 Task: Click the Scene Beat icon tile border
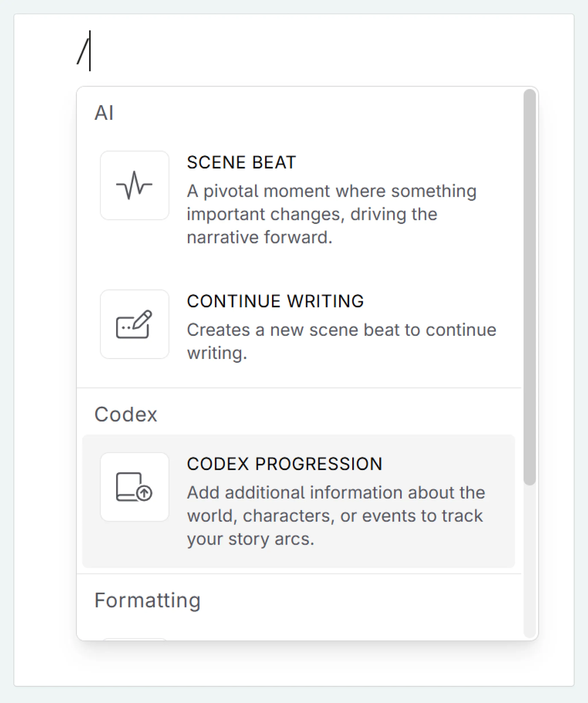[135, 185]
